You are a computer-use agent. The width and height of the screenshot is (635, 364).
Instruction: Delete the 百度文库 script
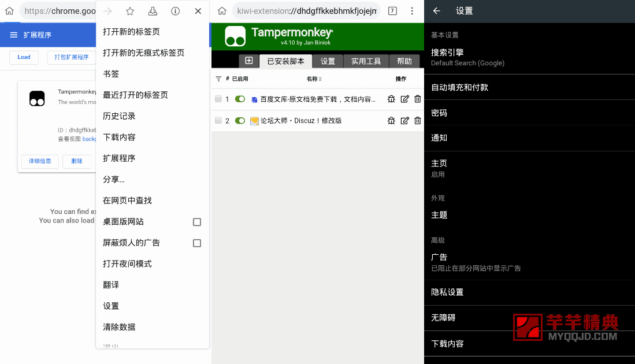[418, 99]
